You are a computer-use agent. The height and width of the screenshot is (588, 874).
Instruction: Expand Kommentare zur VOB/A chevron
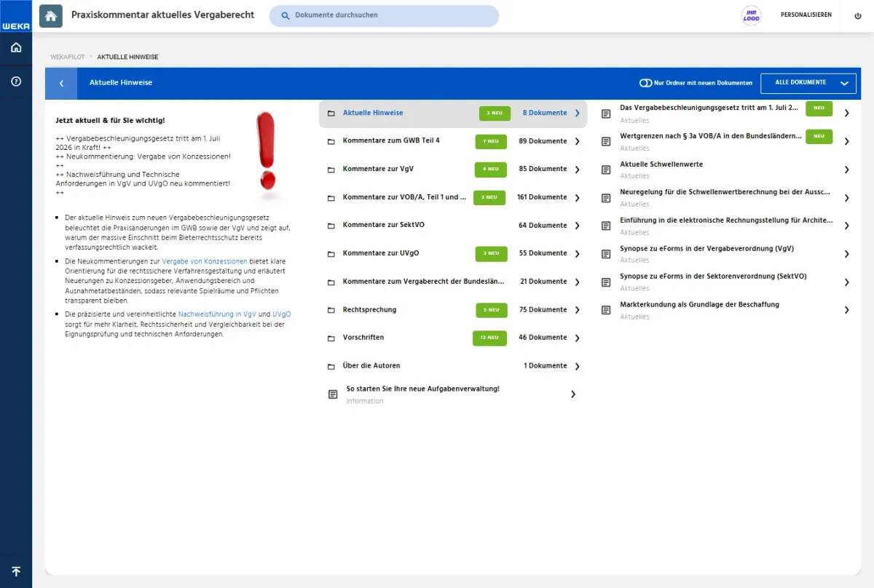click(x=577, y=197)
